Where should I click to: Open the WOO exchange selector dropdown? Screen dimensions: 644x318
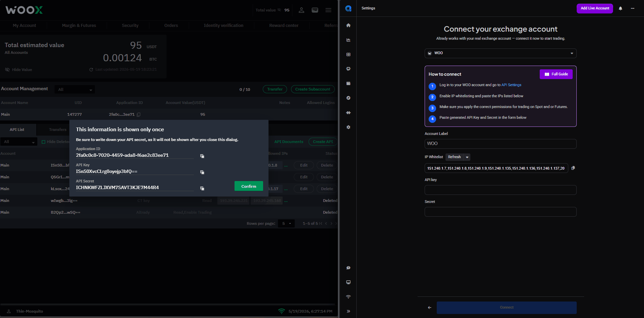[x=500, y=53]
